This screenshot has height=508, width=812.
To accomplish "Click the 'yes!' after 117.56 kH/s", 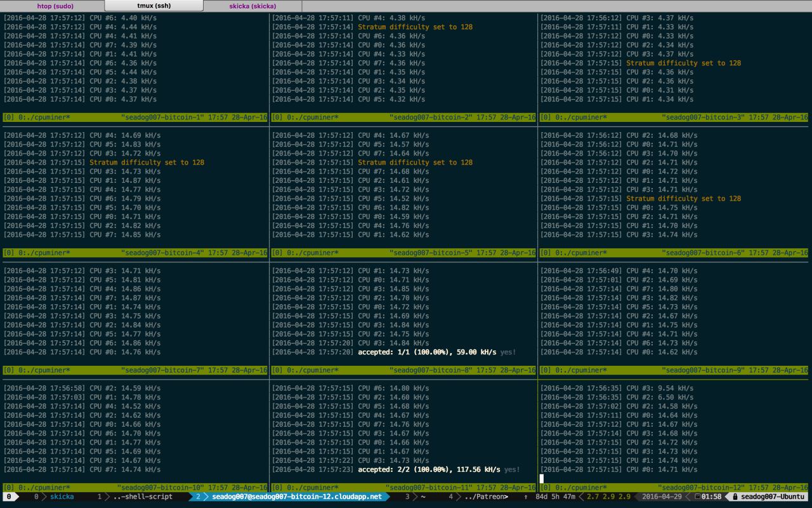I will pyautogui.click(x=512, y=469).
